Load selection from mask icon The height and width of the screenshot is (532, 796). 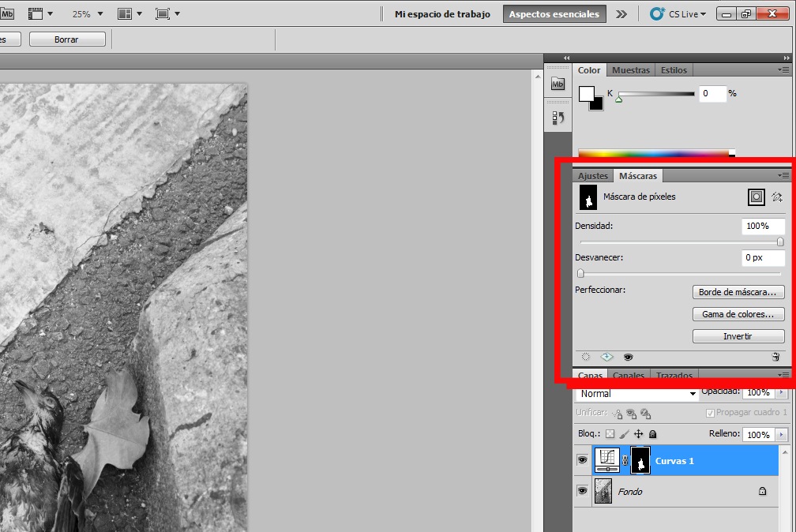(585, 357)
